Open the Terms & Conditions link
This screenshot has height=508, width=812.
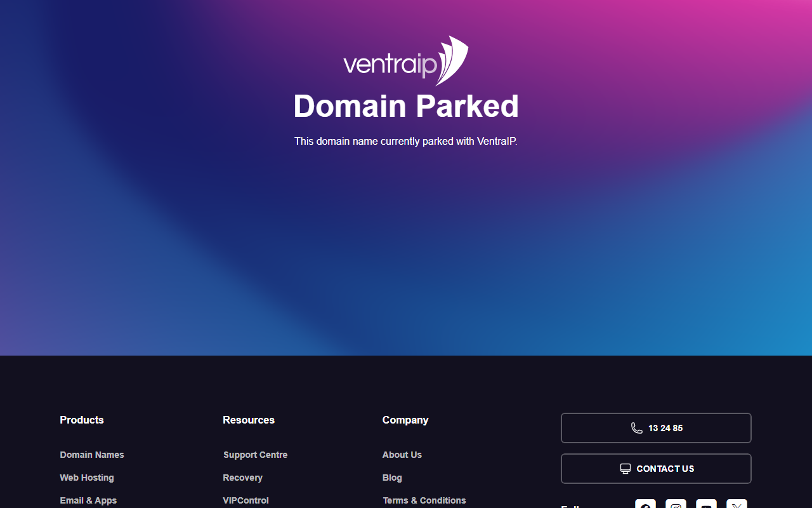(x=424, y=500)
